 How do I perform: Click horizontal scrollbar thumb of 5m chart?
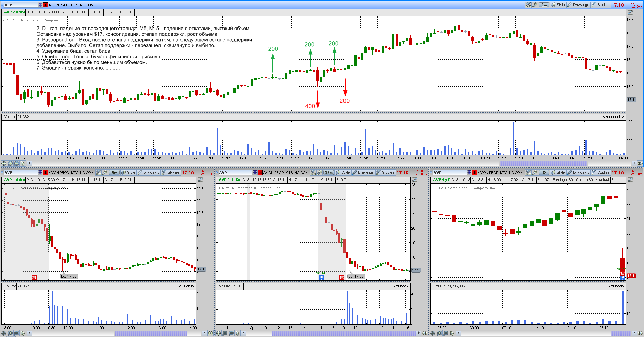[x=151, y=333]
